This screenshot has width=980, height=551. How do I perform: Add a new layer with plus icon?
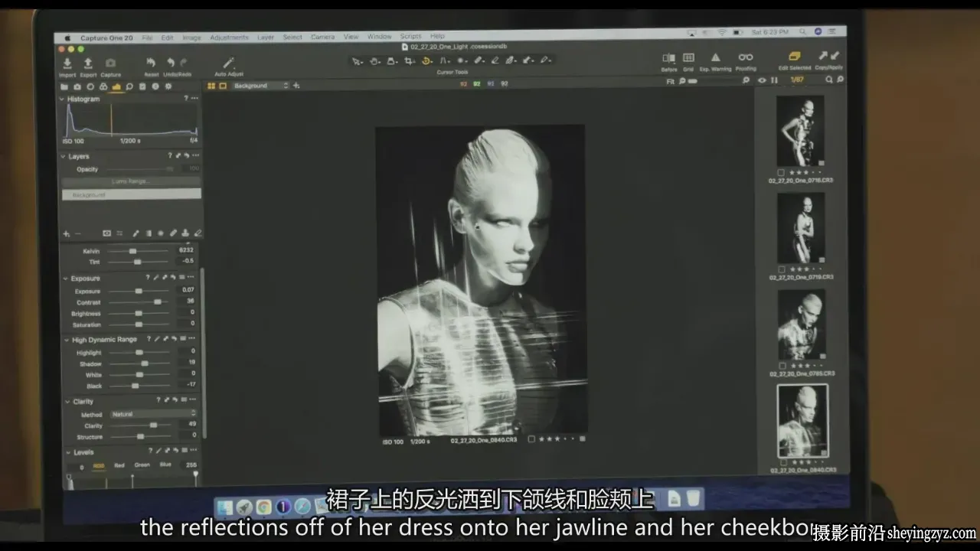[x=66, y=233]
